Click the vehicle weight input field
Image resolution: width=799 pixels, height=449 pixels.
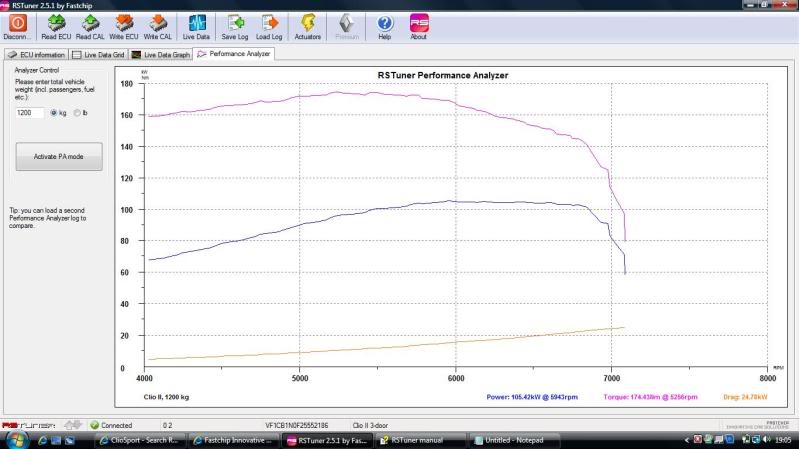coord(30,113)
